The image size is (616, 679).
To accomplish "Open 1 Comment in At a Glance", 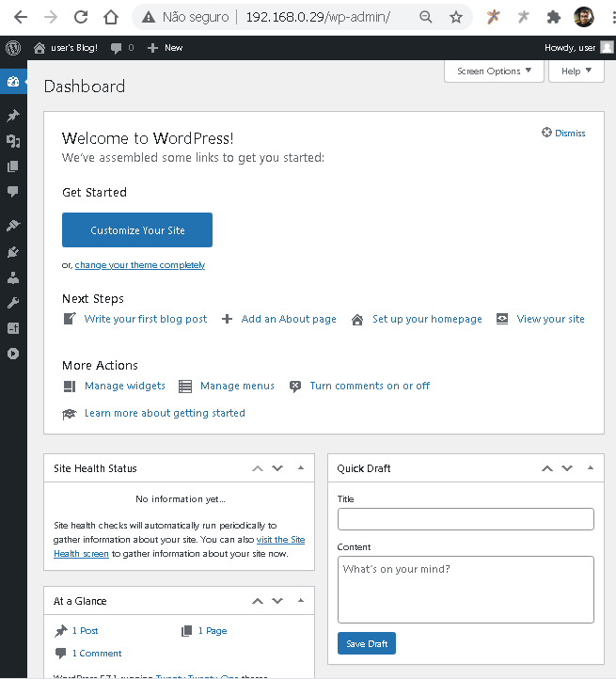I will (97, 654).
